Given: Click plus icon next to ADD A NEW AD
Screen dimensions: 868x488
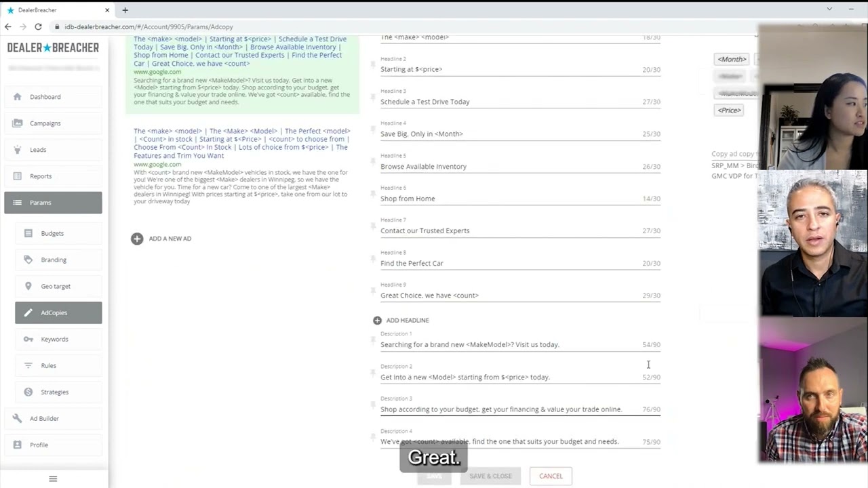Looking at the screenshot, I should coord(137,239).
